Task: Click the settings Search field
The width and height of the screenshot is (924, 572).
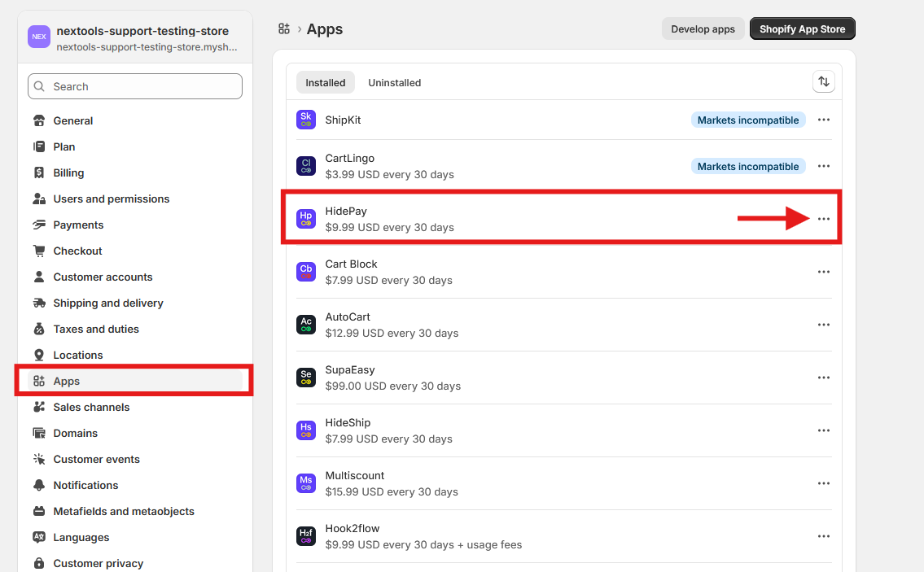Action: click(x=135, y=86)
